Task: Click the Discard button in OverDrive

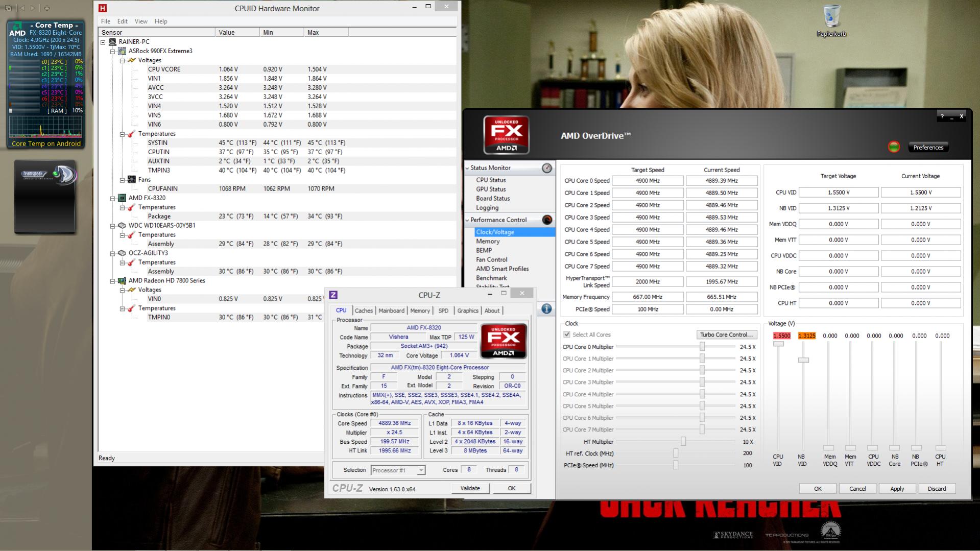Action: pyautogui.click(x=937, y=489)
